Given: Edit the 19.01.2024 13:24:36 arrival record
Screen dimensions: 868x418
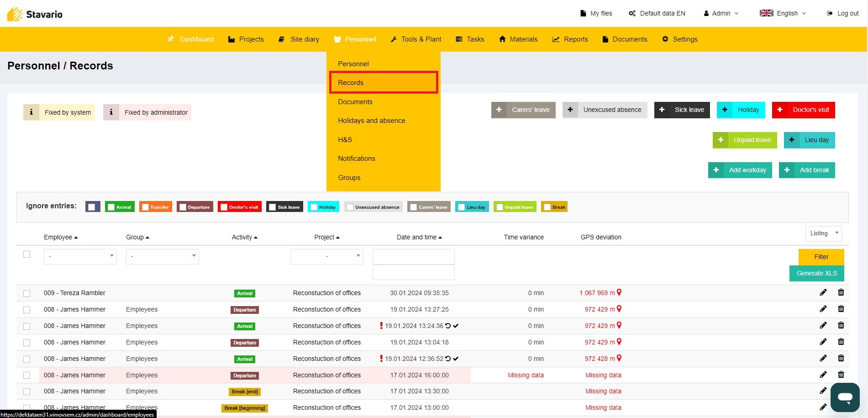Looking at the screenshot, I should pyautogui.click(x=823, y=325).
